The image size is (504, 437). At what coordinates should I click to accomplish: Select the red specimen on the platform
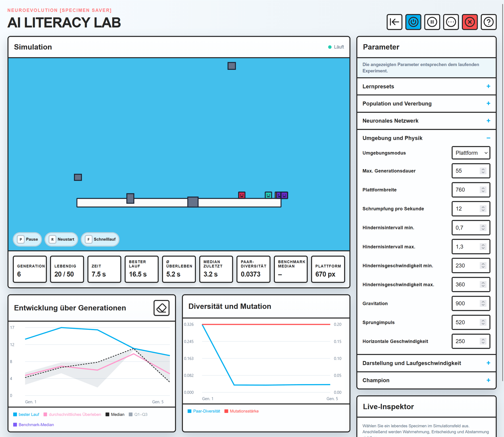242,195
